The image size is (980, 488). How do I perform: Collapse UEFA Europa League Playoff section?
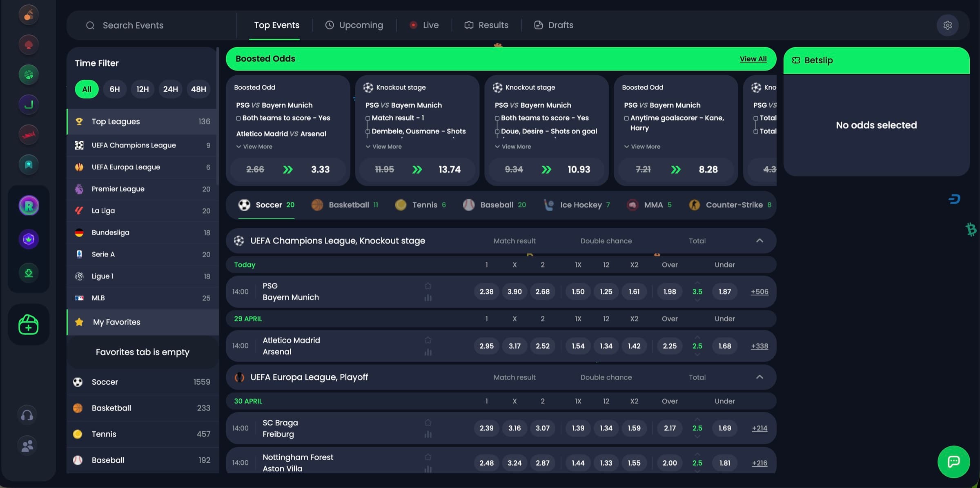[759, 377]
